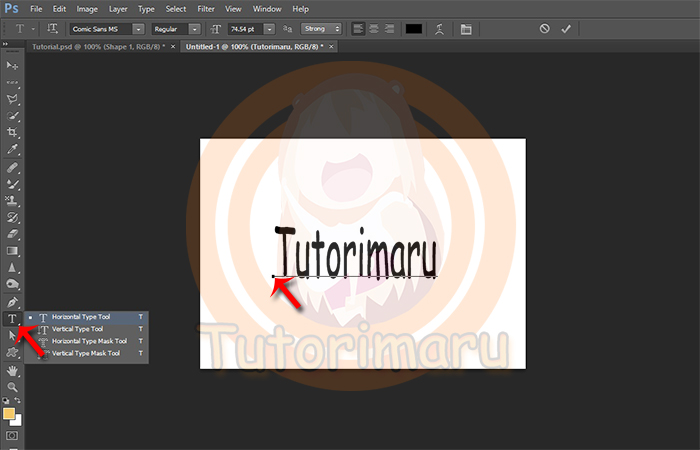Screen dimensions: 700x450
Task: Select the Clone Stamp tool
Action: click(12, 200)
